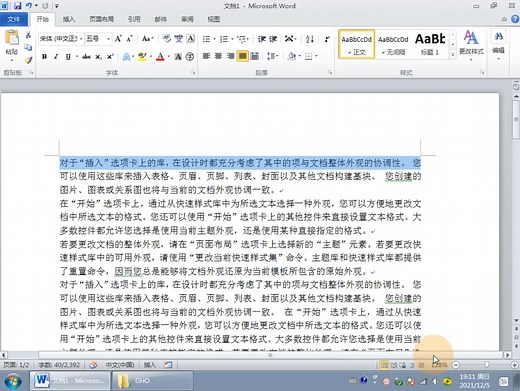
Task: Click the Save icon in quick access toolbar
Action: [17, 6]
